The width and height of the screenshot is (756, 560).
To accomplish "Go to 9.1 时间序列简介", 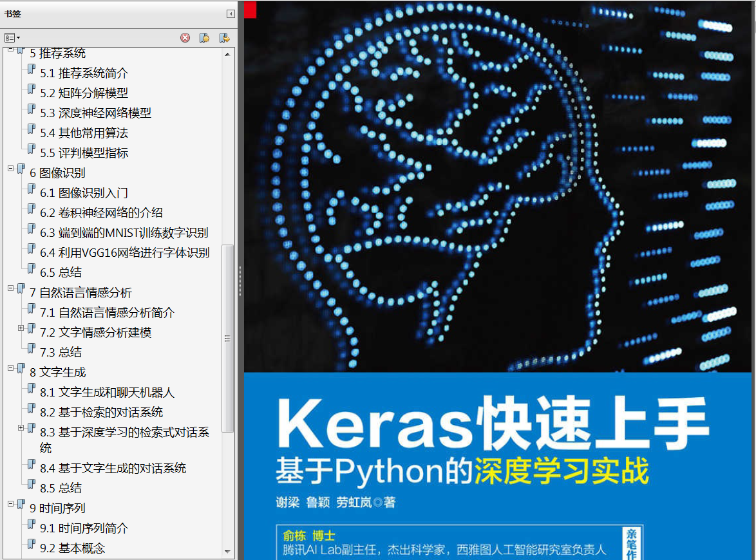I will coord(84,528).
